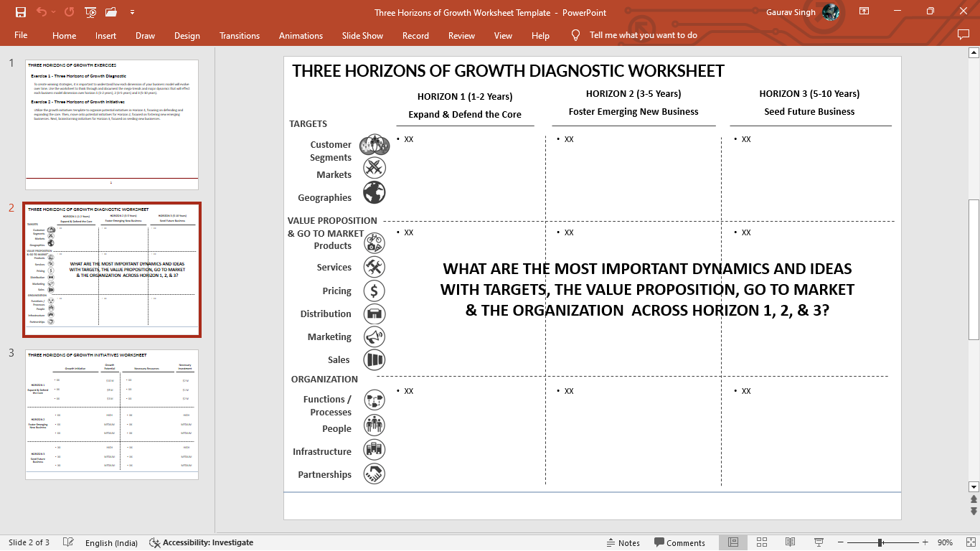Toggle the Comments pane
980x551 pixels.
679,543
